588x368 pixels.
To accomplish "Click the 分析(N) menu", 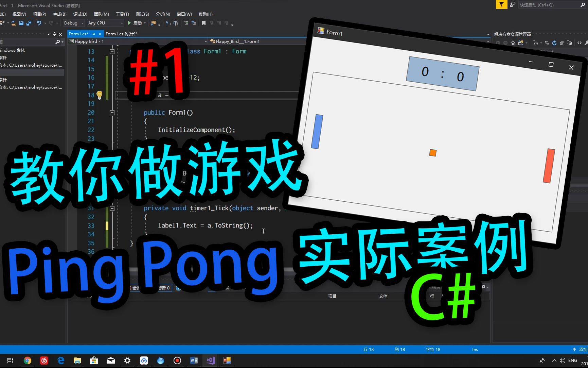I will pos(163,14).
